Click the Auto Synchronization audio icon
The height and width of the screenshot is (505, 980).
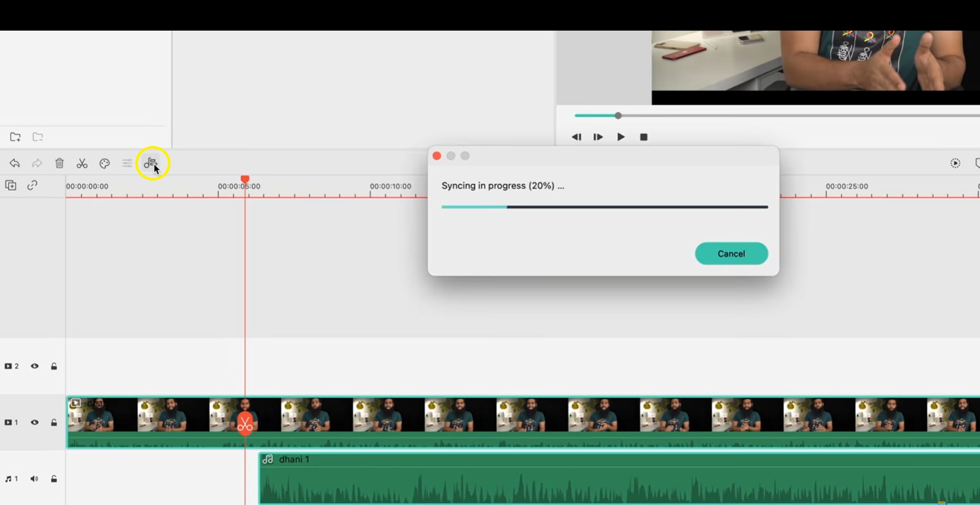[x=150, y=163]
